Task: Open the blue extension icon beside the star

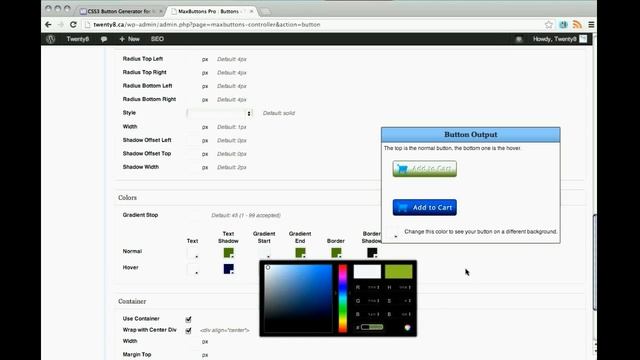Action: point(563,24)
